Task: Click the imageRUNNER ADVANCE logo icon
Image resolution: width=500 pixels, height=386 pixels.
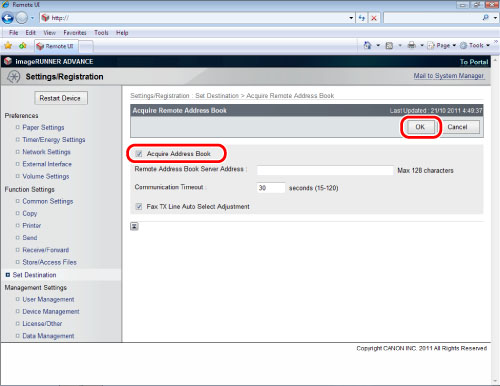Action: point(8,61)
